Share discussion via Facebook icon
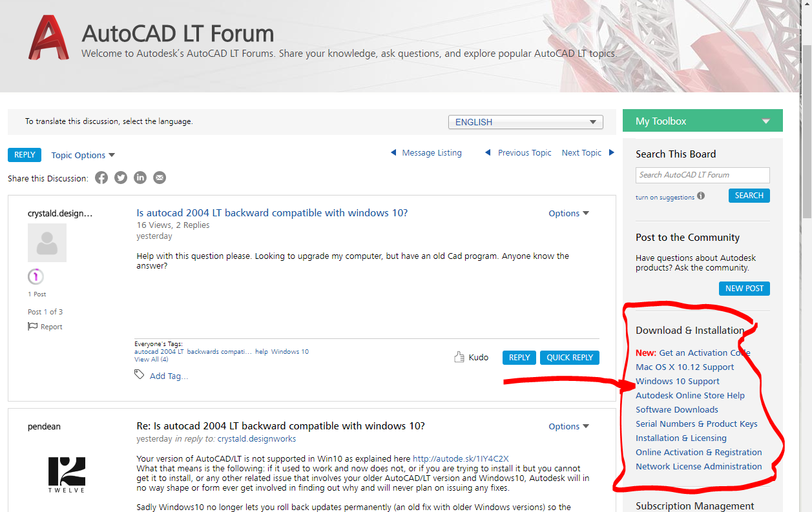Screen dimensions: 812x512 coord(101,178)
